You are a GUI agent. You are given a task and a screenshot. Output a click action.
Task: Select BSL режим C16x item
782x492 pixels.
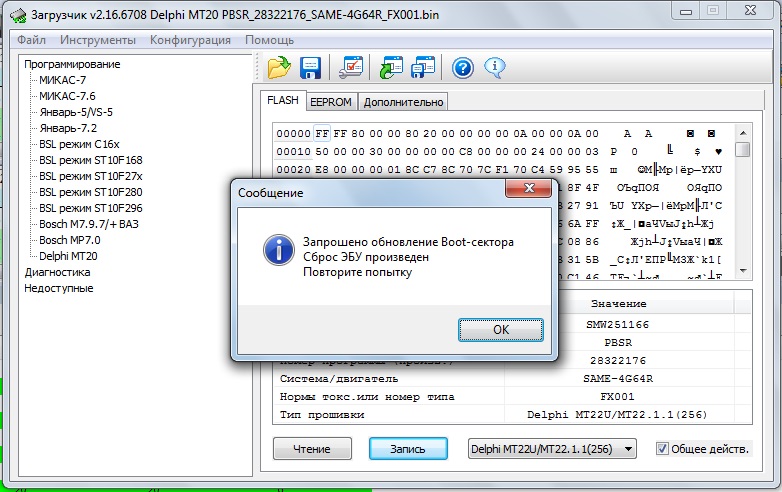79,144
